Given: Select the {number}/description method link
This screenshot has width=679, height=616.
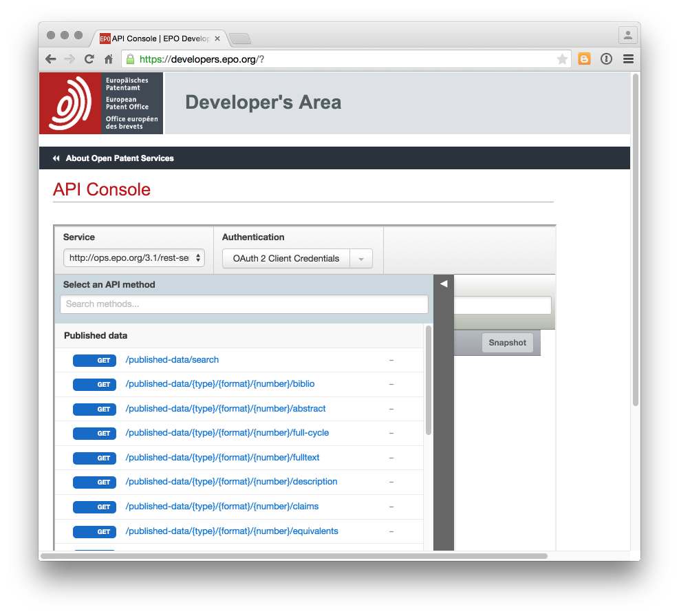Looking at the screenshot, I should click(231, 482).
